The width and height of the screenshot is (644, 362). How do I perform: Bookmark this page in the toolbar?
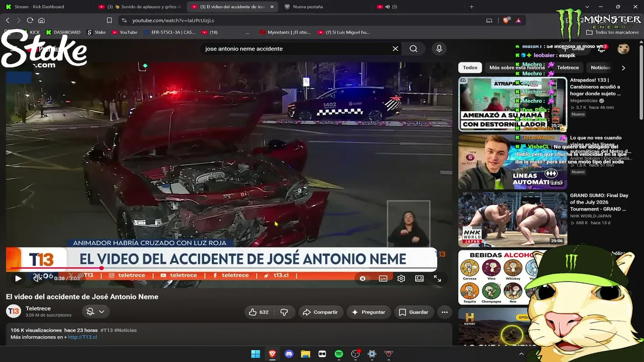pos(109,20)
